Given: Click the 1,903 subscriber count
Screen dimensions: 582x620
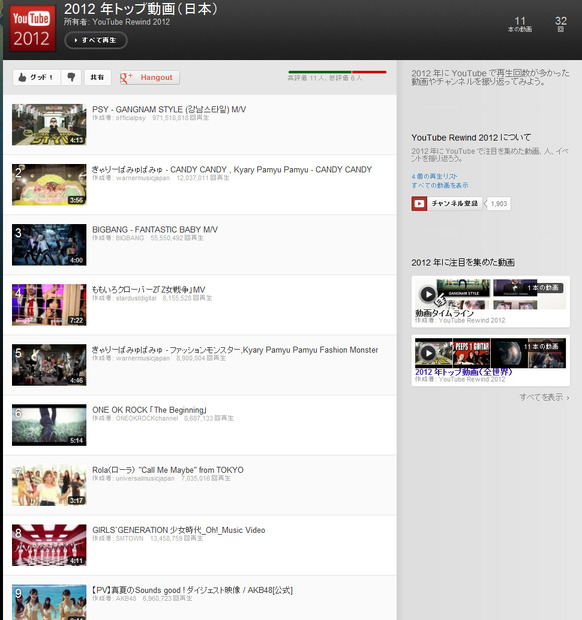Looking at the screenshot, I should point(499,204).
